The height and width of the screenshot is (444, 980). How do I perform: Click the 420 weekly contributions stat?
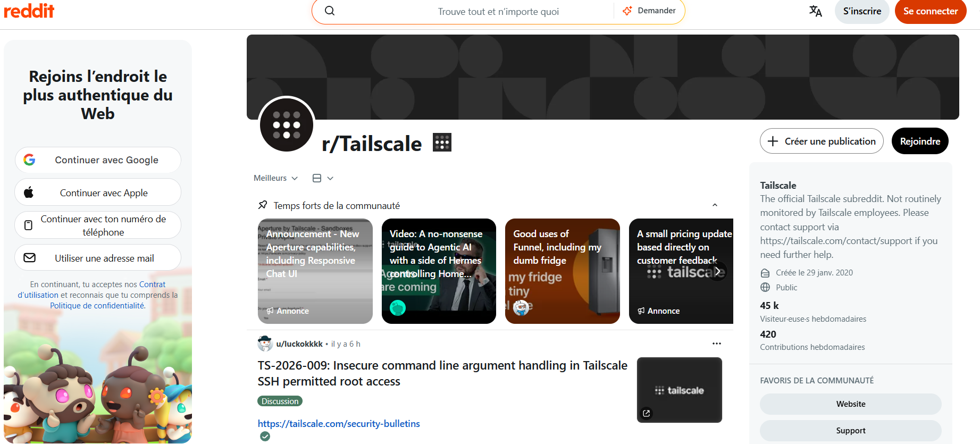tap(768, 334)
